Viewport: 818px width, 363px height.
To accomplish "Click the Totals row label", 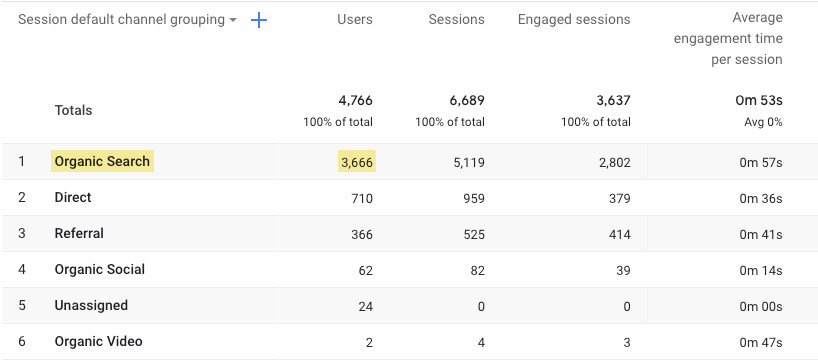I will click(x=74, y=111).
